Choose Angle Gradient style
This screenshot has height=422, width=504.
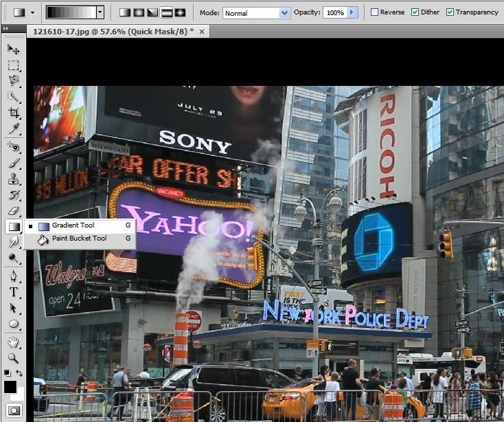(152, 12)
